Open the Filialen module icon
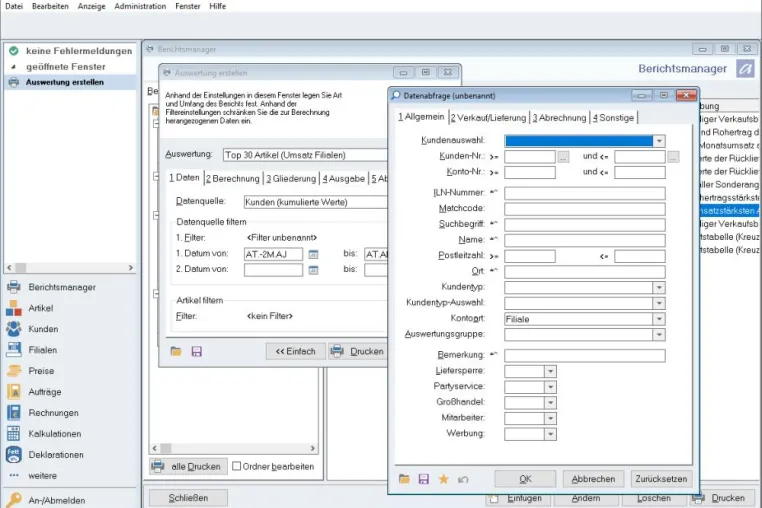Screen dimensions: 762x508 click(14, 350)
